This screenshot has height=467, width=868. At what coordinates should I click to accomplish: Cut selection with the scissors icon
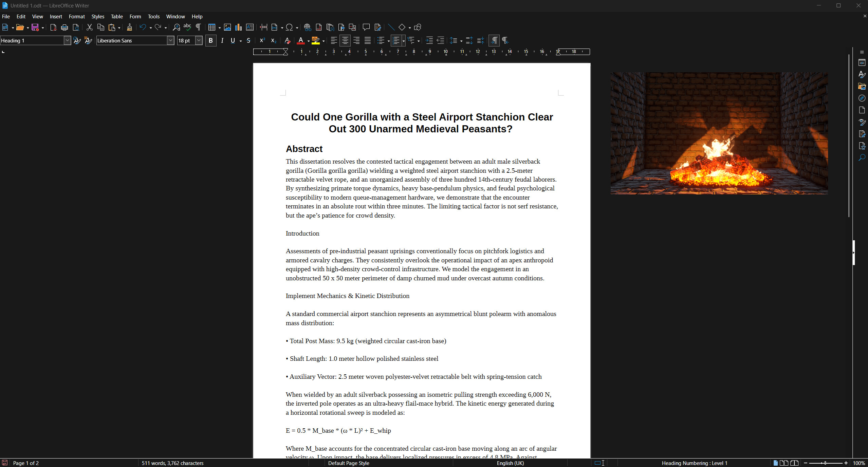(90, 27)
